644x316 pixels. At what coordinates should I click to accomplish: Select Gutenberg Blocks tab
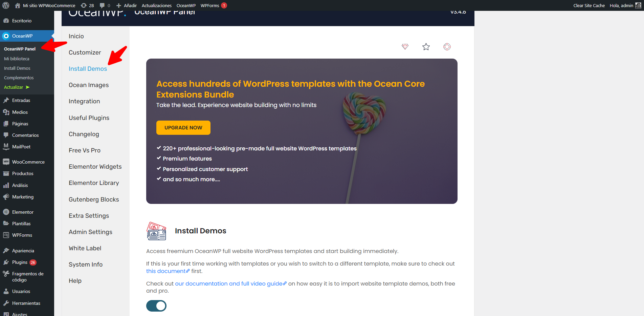[x=94, y=199]
